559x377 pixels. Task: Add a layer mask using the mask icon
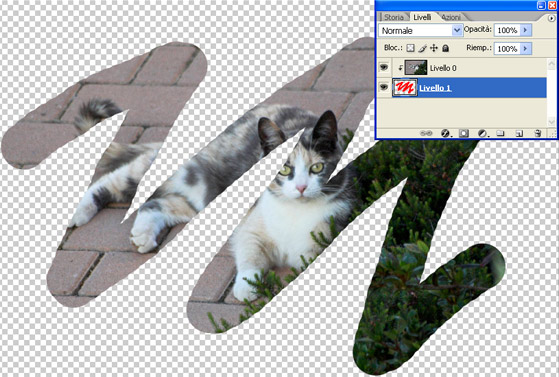(463, 133)
